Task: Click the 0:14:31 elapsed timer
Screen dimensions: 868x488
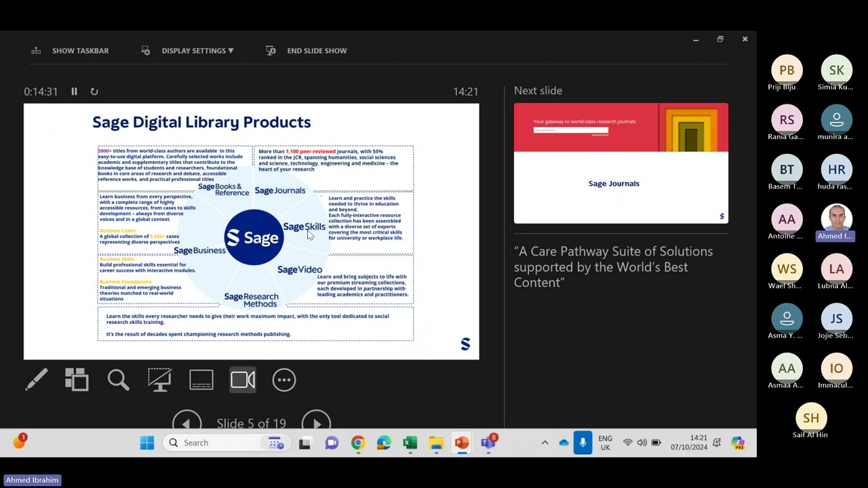Action: (x=41, y=91)
